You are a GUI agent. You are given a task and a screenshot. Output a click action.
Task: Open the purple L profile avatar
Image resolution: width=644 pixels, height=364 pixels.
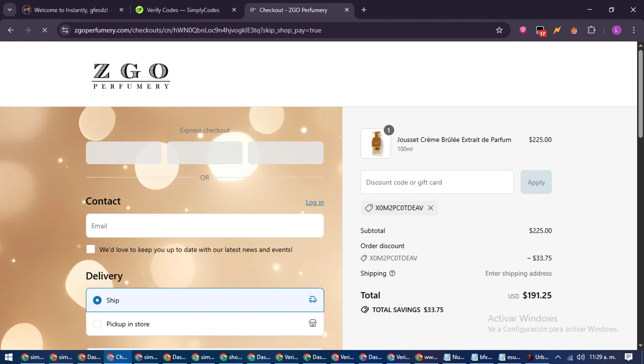[x=617, y=30]
